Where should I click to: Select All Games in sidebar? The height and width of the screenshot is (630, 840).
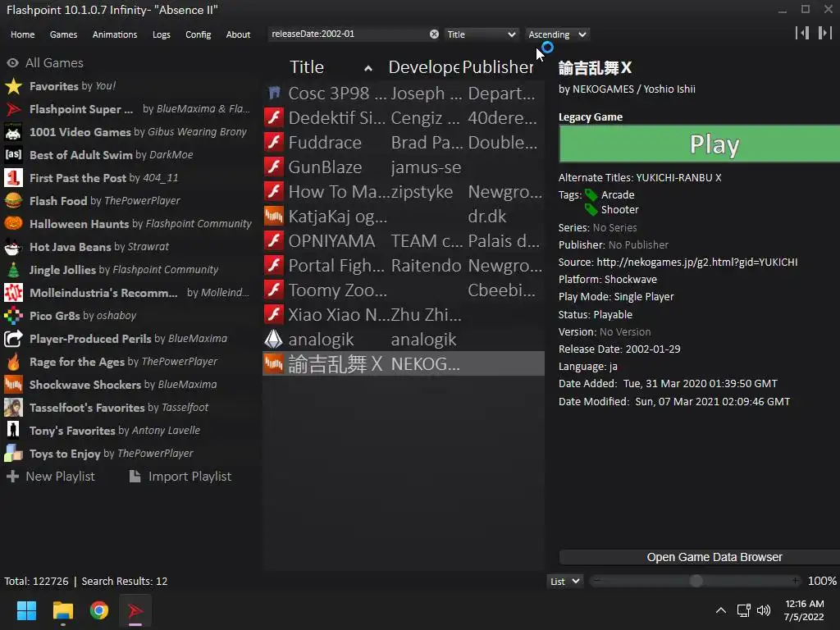[x=45, y=62]
